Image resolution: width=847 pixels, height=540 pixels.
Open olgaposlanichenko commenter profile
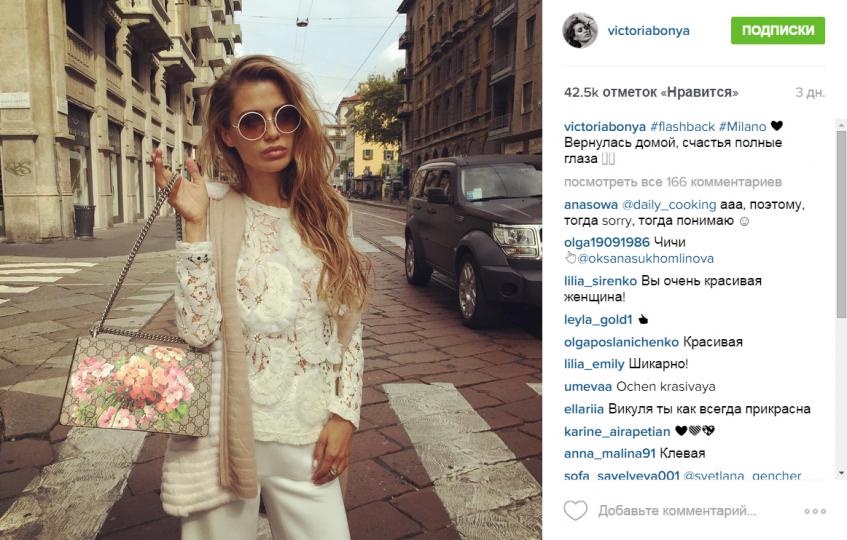click(621, 342)
